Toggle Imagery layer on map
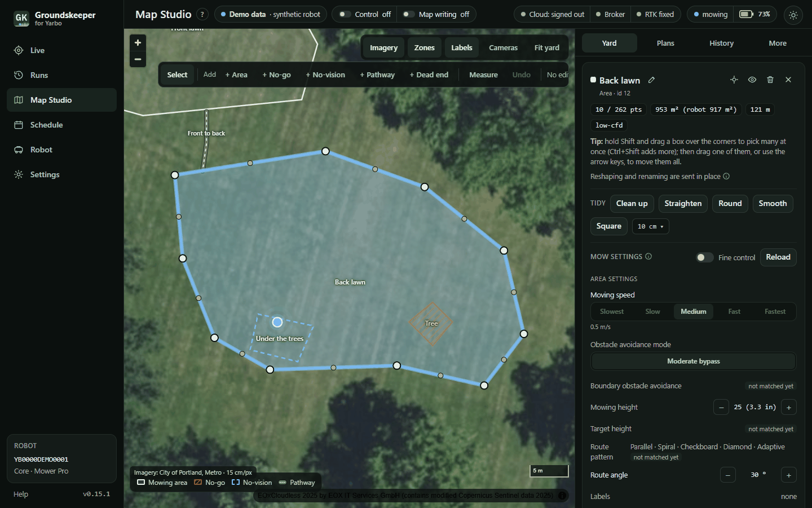Screen dimensions: 812x508 pyautogui.click(x=384, y=48)
